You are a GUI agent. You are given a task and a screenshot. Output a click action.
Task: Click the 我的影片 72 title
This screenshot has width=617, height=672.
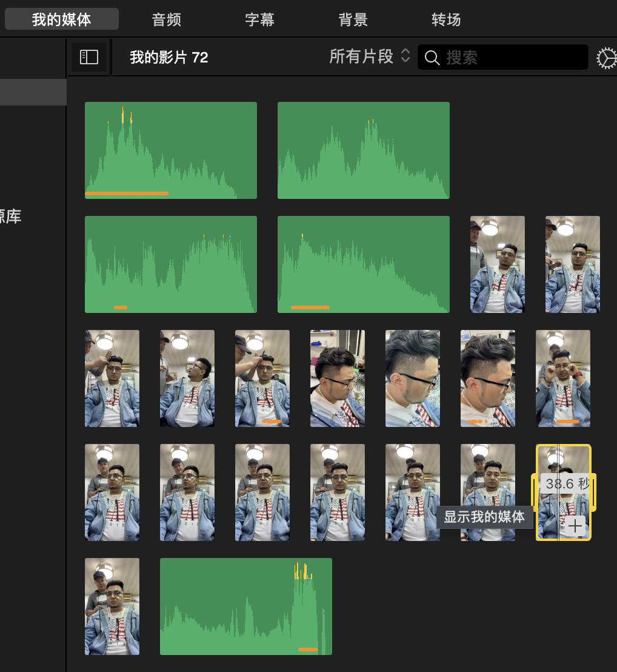coord(169,58)
